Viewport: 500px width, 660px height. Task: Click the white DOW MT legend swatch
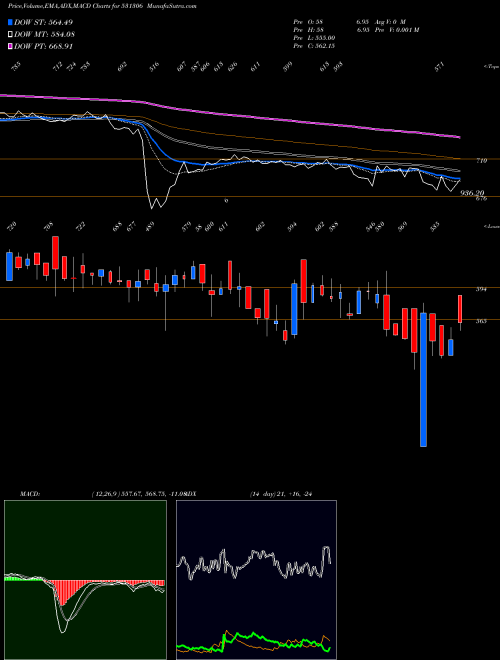[x=10, y=35]
